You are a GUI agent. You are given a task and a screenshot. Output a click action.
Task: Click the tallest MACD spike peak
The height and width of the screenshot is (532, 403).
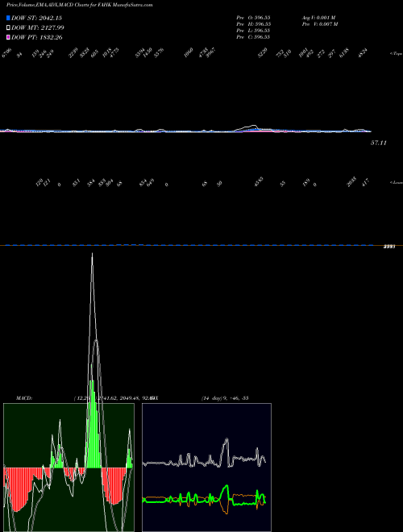click(92, 253)
